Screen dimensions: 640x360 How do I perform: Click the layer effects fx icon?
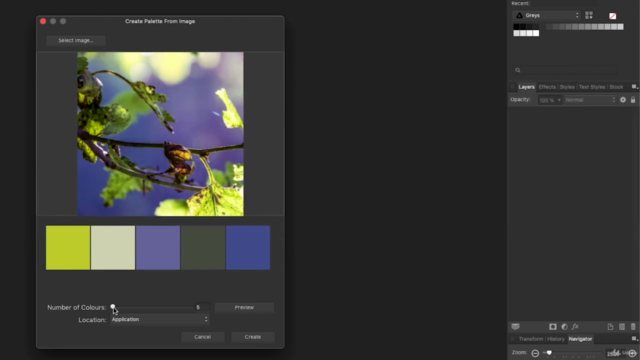576,327
